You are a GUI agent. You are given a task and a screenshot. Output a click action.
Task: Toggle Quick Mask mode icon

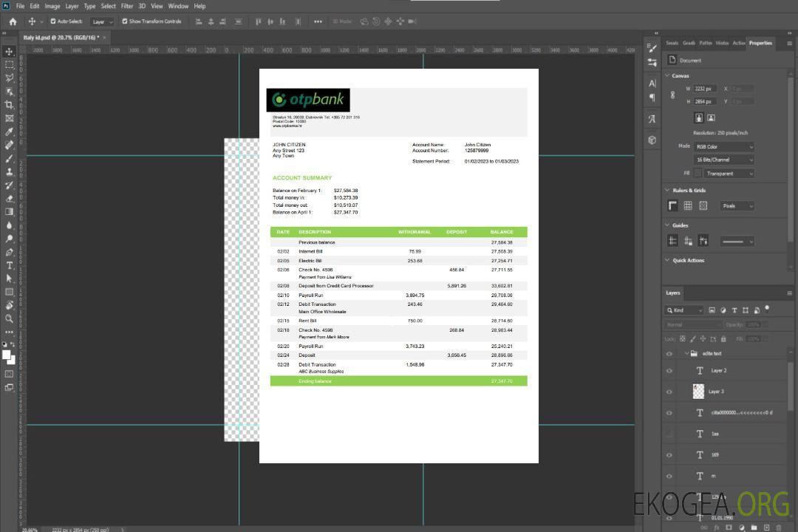click(x=9, y=374)
